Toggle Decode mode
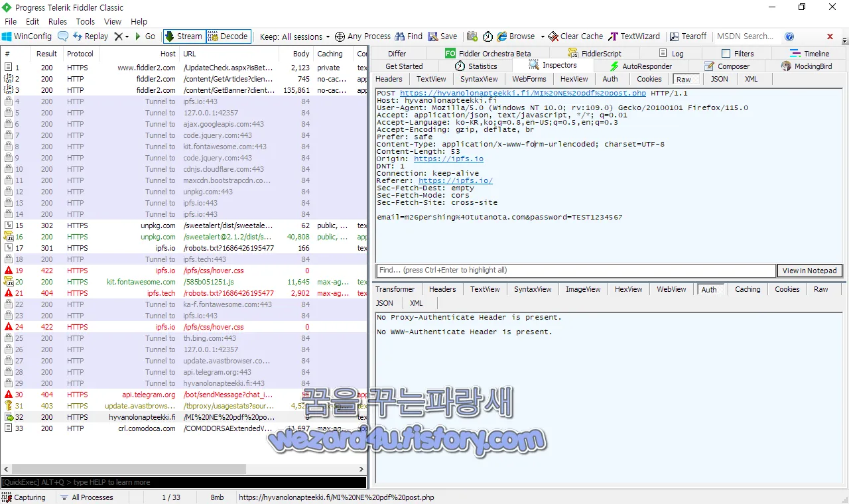849x504 pixels. tap(228, 36)
